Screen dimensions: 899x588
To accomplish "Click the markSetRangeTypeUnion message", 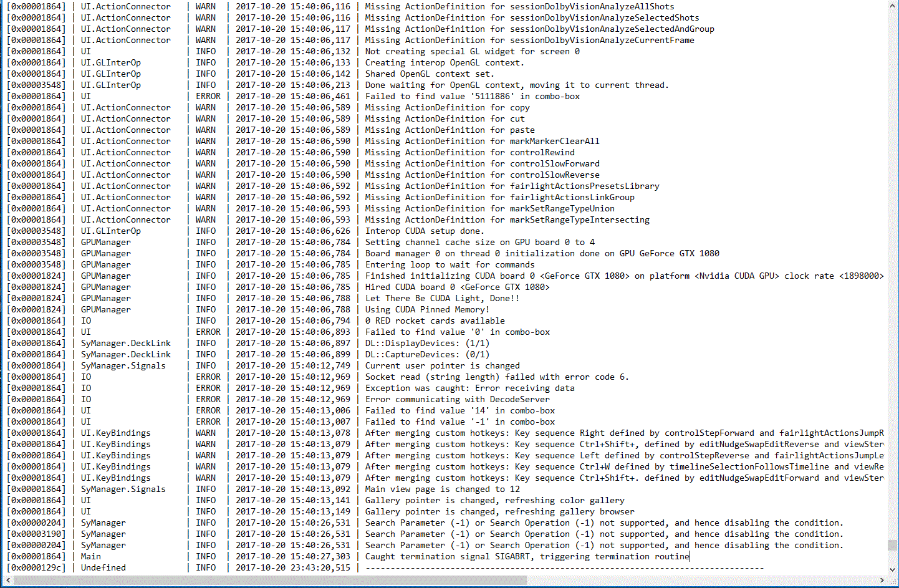I will tap(489, 208).
